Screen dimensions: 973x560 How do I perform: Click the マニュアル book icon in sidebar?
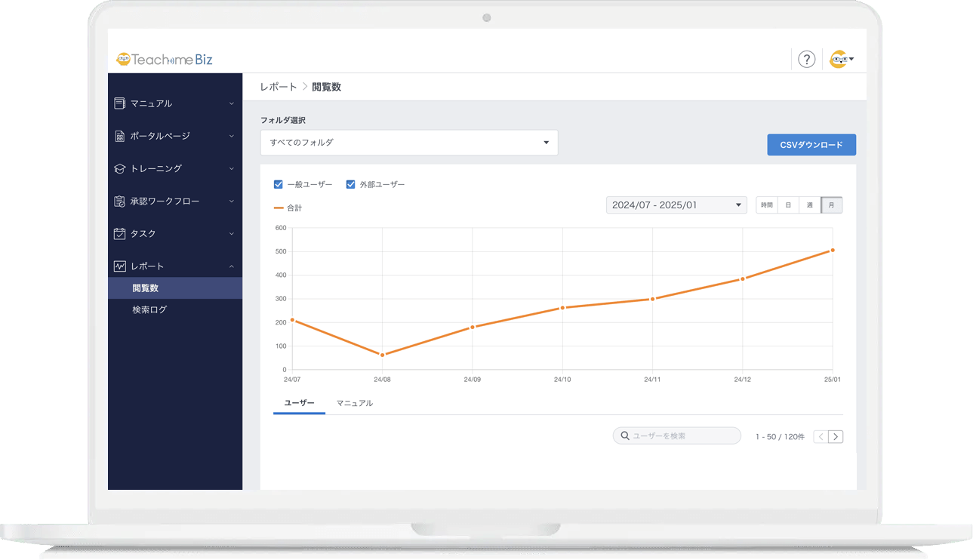click(x=119, y=103)
